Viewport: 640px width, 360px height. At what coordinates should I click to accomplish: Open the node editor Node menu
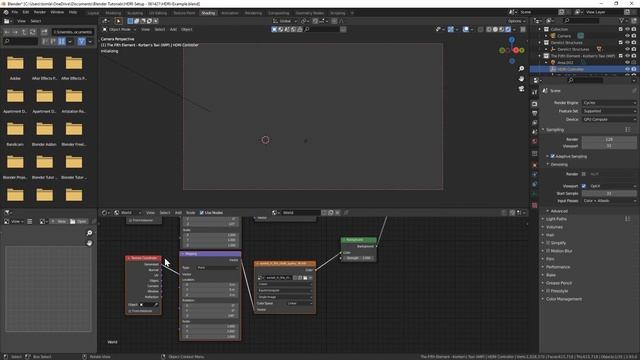click(191, 213)
